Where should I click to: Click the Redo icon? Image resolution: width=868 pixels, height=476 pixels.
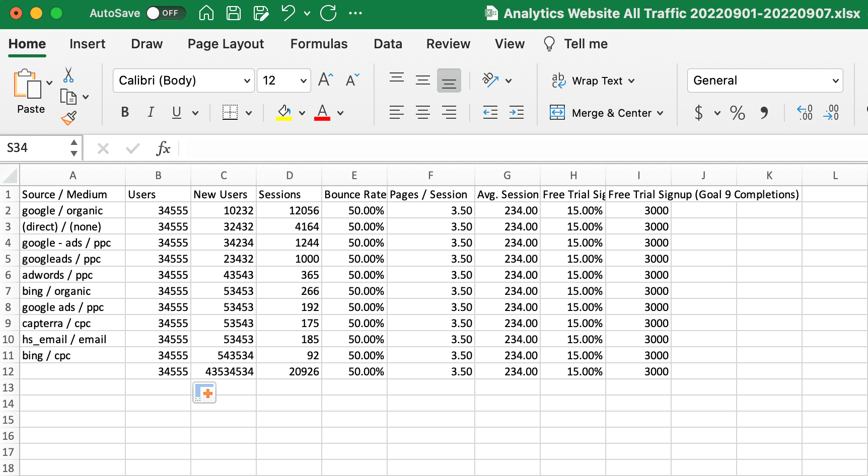pyautogui.click(x=328, y=13)
